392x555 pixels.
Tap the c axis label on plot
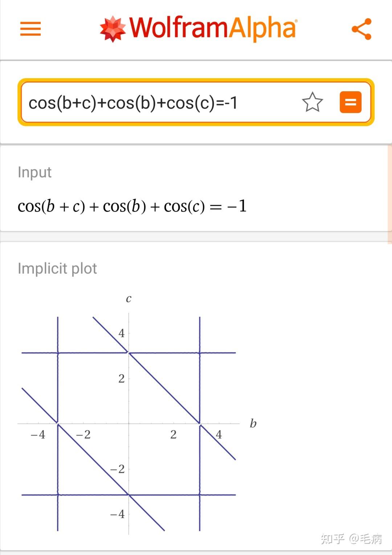click(128, 299)
